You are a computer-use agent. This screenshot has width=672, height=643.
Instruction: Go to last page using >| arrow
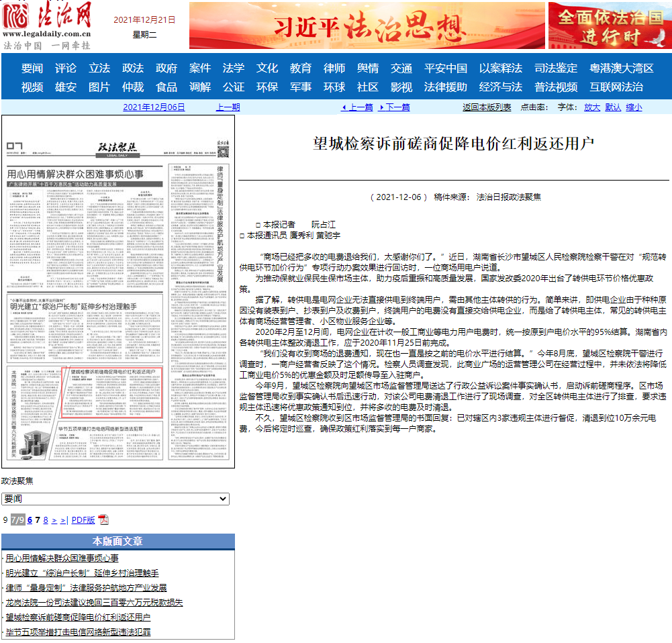click(64, 520)
